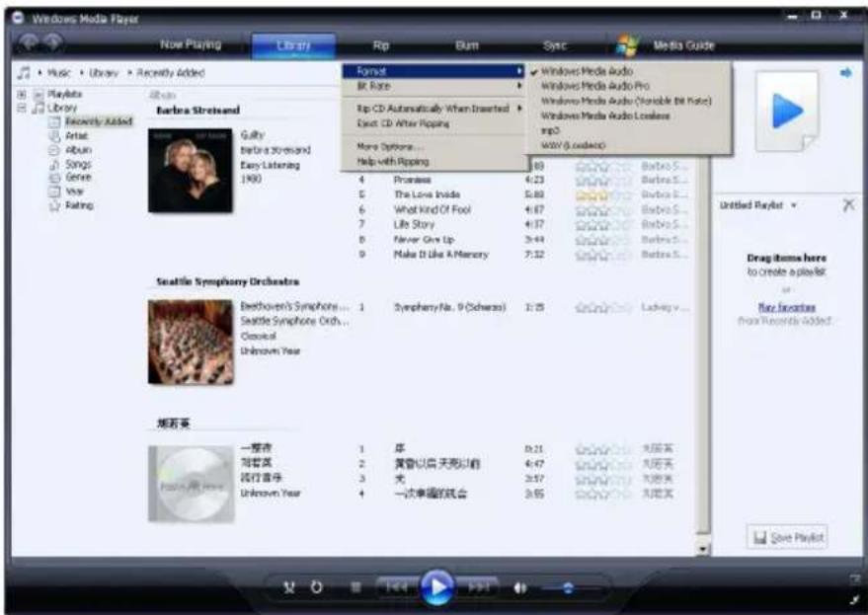Choose WAV (Lossless) format
This screenshot has width=868, height=615.
coord(629,145)
